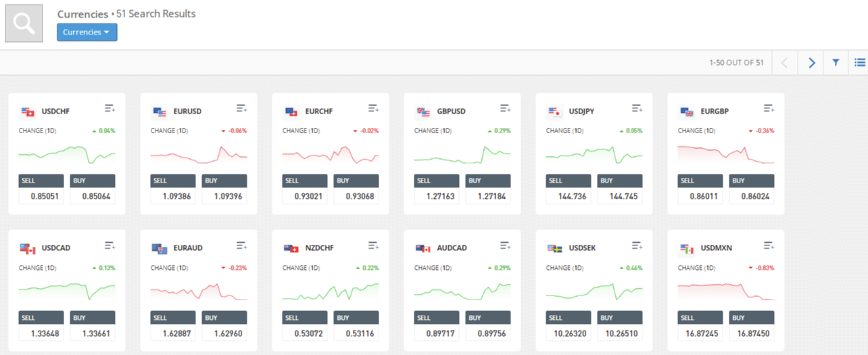Image resolution: width=868 pixels, height=355 pixels.
Task: Buy EURUSD at 1.09396
Action: point(224,189)
